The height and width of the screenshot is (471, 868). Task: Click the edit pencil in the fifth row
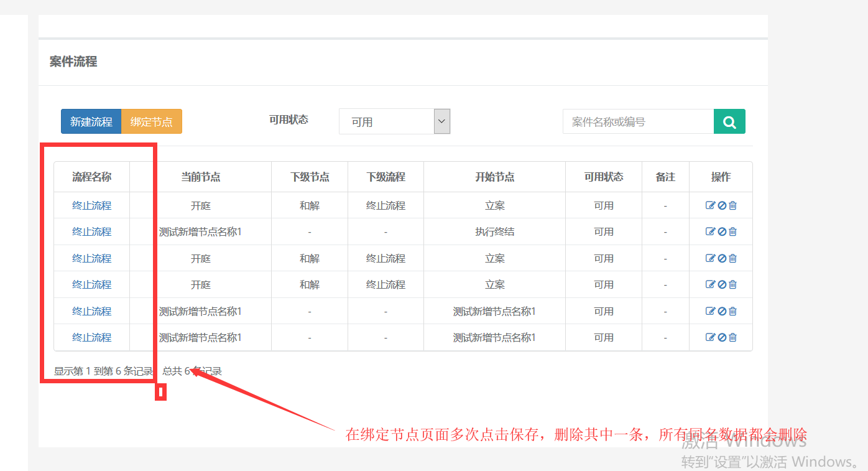[x=710, y=311]
